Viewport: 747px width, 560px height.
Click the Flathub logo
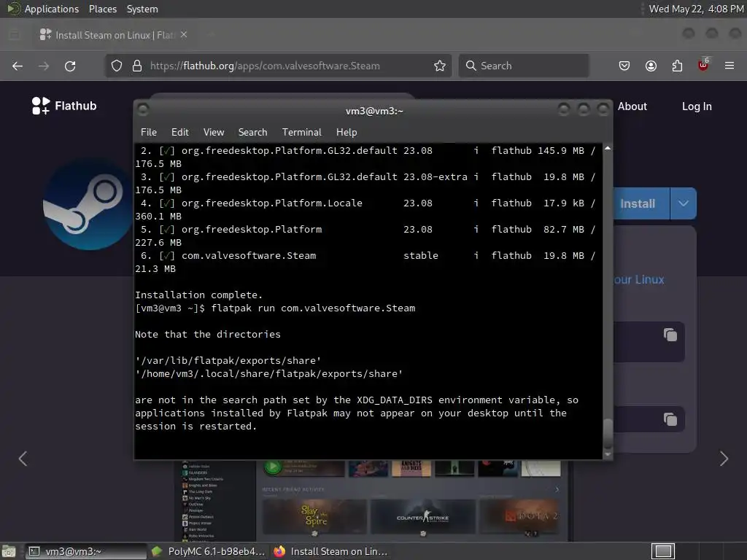[64, 106]
